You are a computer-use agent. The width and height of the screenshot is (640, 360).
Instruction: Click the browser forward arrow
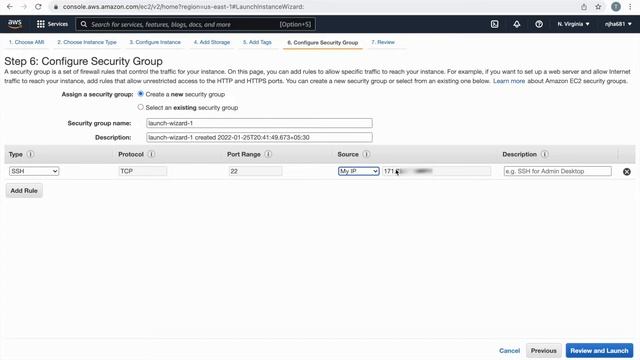click(x=24, y=7)
